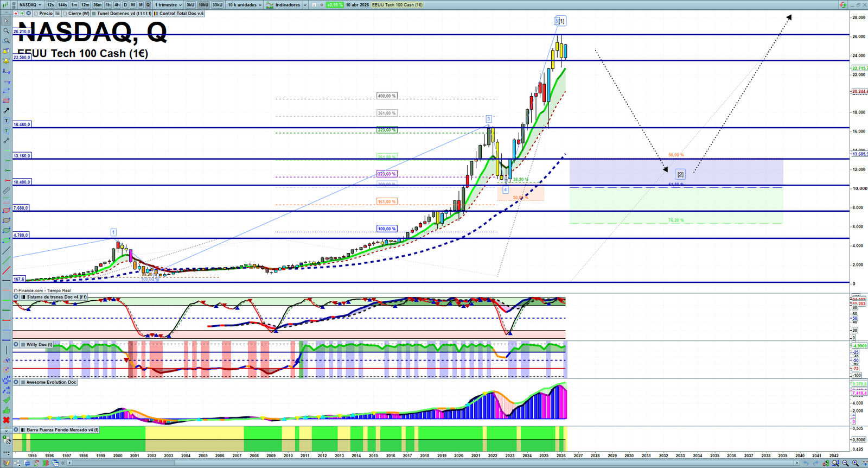868x468 pixels.
Task: Zoom out using bottom-right magnifier minus icon
Action: pyautogui.click(x=845, y=463)
